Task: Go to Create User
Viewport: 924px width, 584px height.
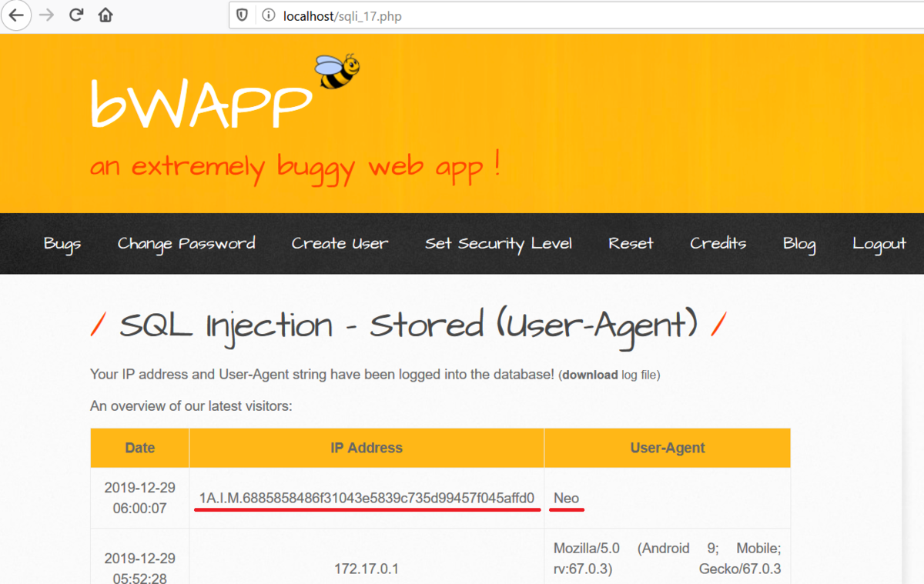Action: 340,244
